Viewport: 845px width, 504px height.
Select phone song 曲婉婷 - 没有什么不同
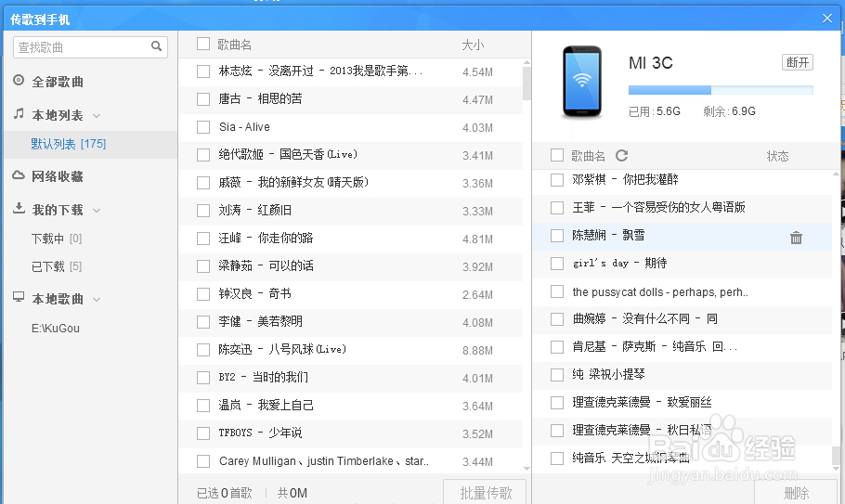tap(682, 319)
